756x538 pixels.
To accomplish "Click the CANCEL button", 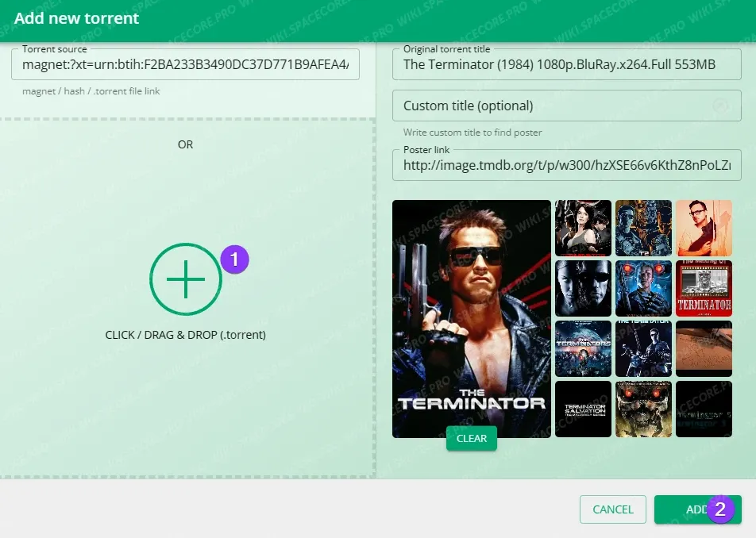I will 613,509.
